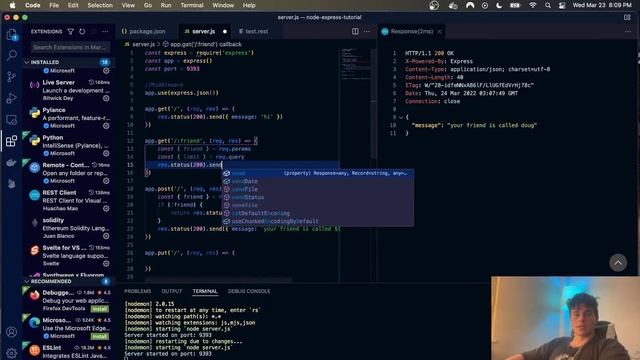Open macOS Spotlight search icon
640x360 pixels.
pyautogui.click(x=548, y=5)
